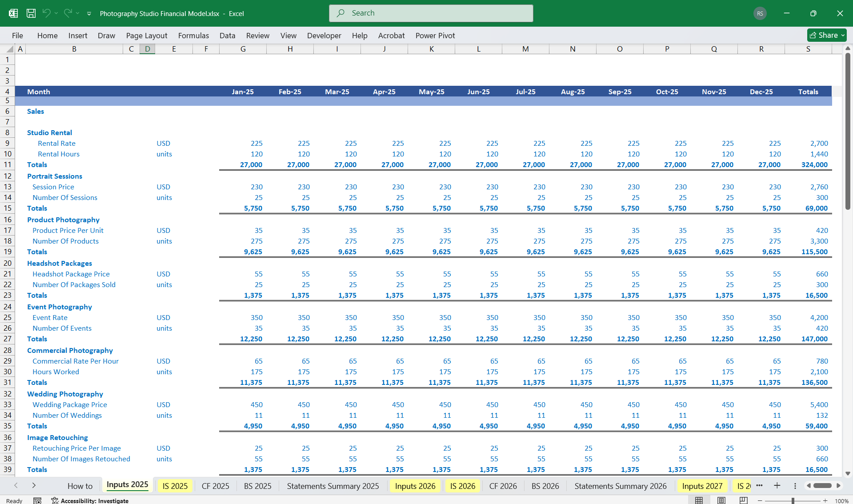Add a new sheet with the plus icon

tap(777, 486)
